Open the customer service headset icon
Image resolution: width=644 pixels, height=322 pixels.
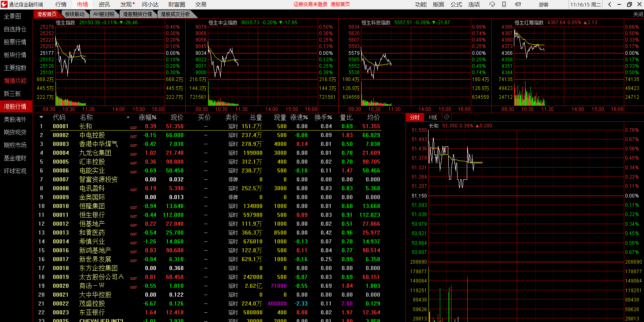(x=492, y=4)
